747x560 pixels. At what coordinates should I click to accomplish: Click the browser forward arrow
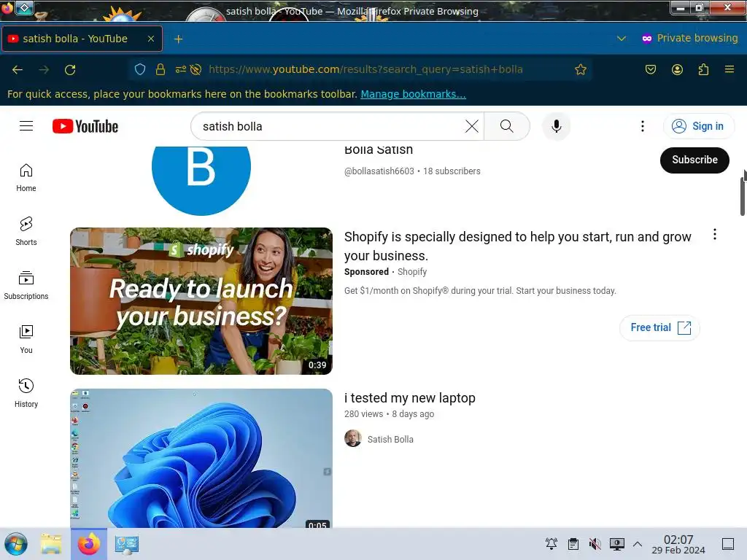(x=44, y=69)
